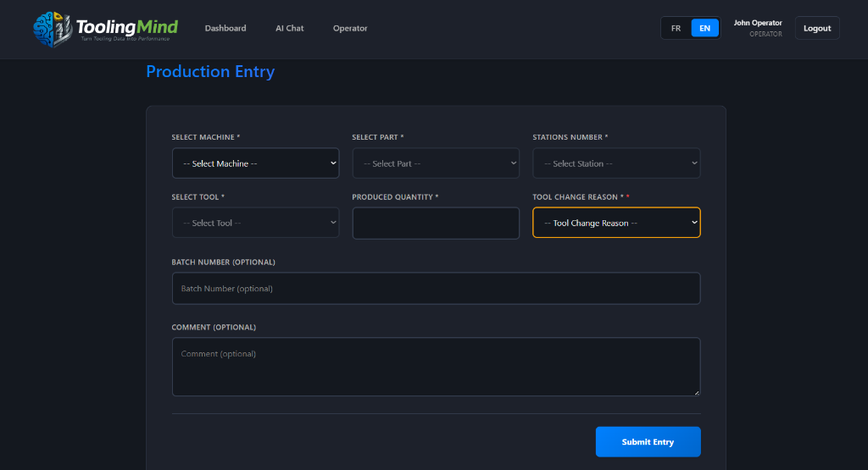868x470 pixels.
Task: Click the Submit Entry button
Action: point(648,442)
